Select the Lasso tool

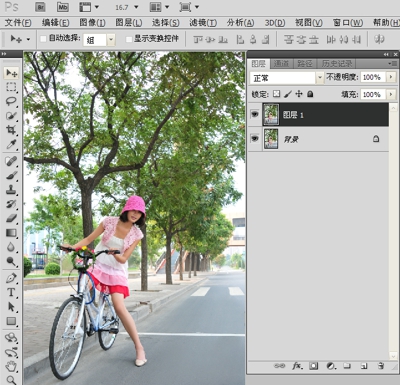pos(11,101)
